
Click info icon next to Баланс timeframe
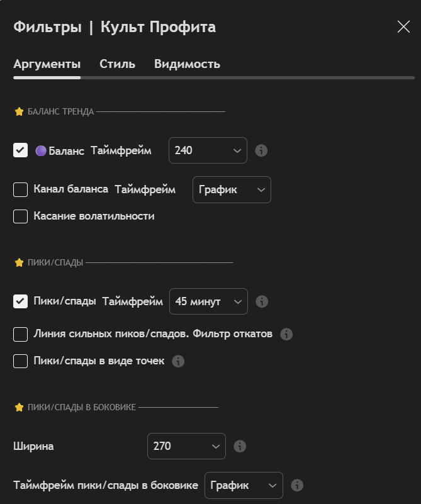coord(261,151)
